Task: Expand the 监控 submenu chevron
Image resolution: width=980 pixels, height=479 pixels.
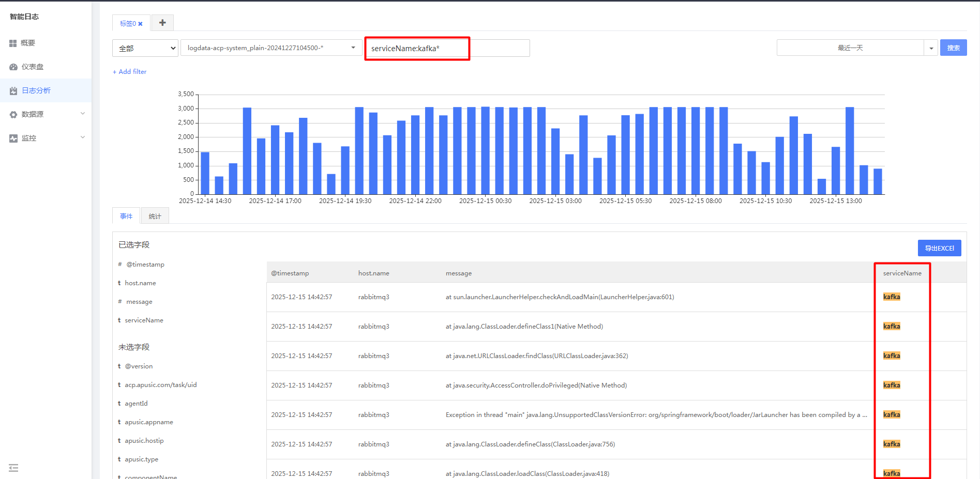Action: [83, 137]
